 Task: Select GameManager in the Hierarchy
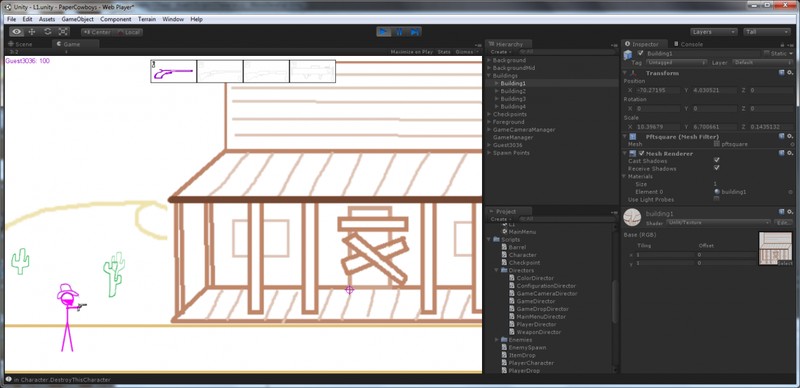[513, 137]
